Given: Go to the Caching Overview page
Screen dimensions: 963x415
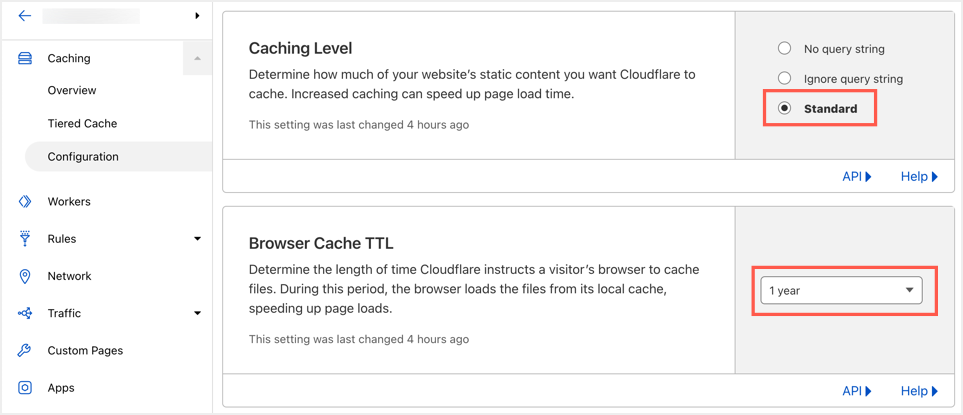Looking at the screenshot, I should click(72, 90).
